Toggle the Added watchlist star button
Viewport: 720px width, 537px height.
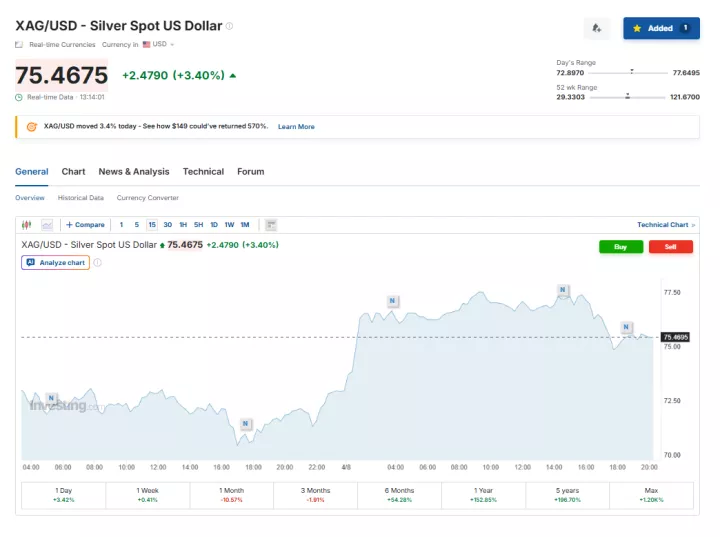[660, 28]
